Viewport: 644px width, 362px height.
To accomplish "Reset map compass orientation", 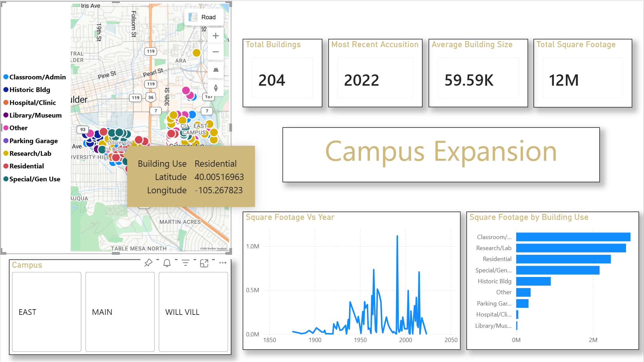I will coord(215,88).
